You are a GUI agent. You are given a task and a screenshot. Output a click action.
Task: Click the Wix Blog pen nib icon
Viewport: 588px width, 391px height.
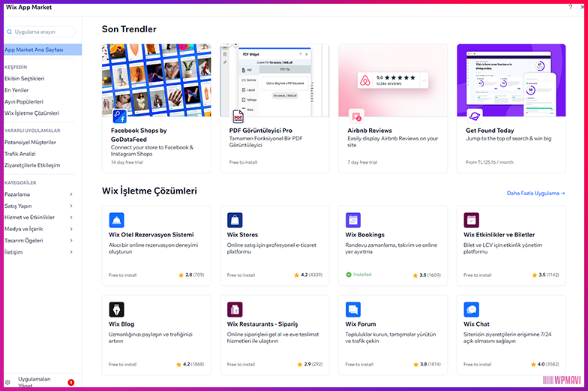click(x=117, y=309)
